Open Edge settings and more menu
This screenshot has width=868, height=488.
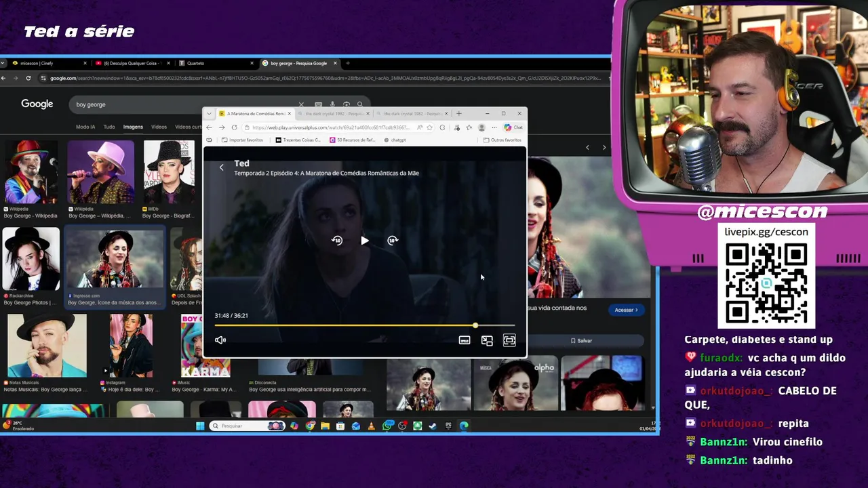coord(494,127)
